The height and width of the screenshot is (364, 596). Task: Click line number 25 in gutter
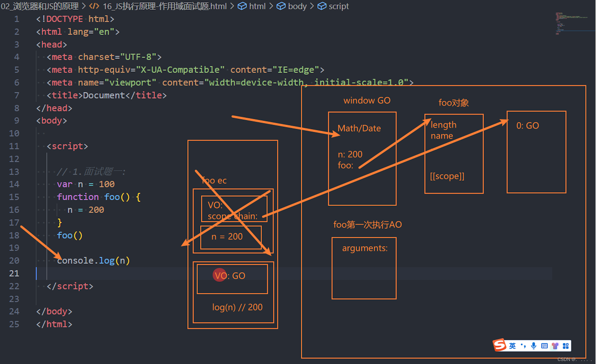(14, 324)
